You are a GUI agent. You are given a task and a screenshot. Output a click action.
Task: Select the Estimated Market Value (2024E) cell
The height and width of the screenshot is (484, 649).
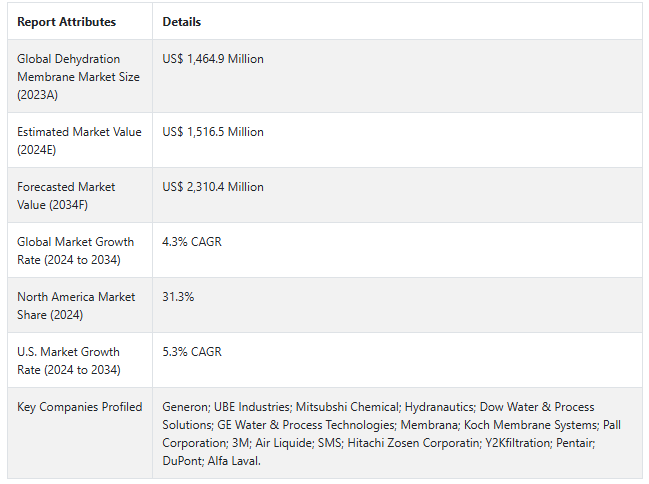[79, 140]
